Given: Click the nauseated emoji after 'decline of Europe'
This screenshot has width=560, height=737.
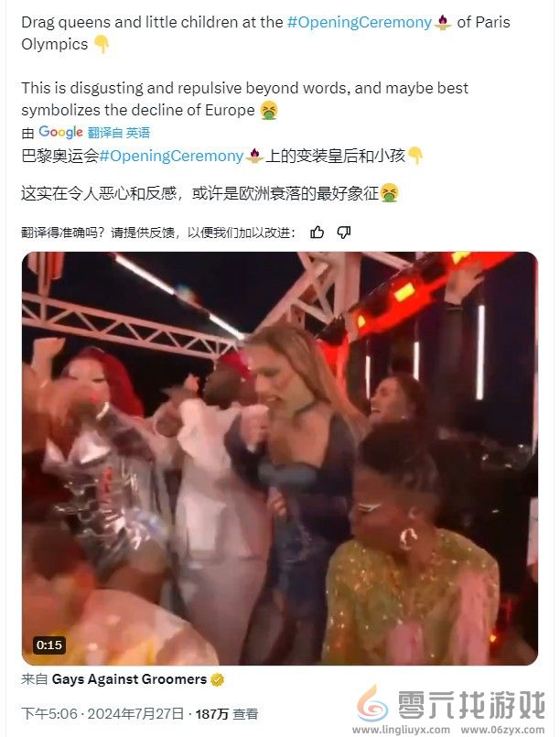Looking at the screenshot, I should [269, 111].
